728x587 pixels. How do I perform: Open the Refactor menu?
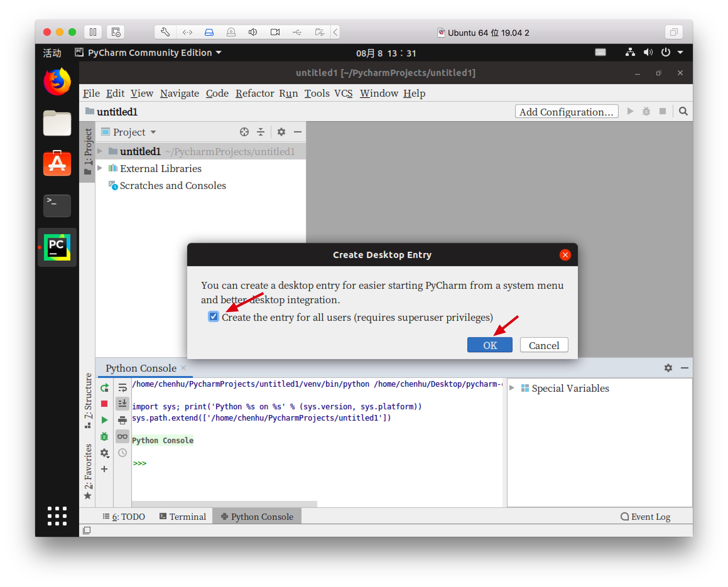[x=255, y=93]
